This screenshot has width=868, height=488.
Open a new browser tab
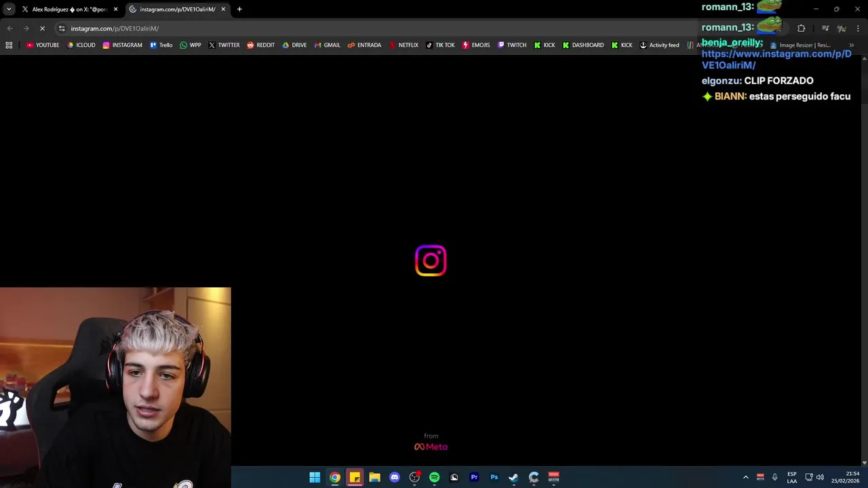(239, 9)
